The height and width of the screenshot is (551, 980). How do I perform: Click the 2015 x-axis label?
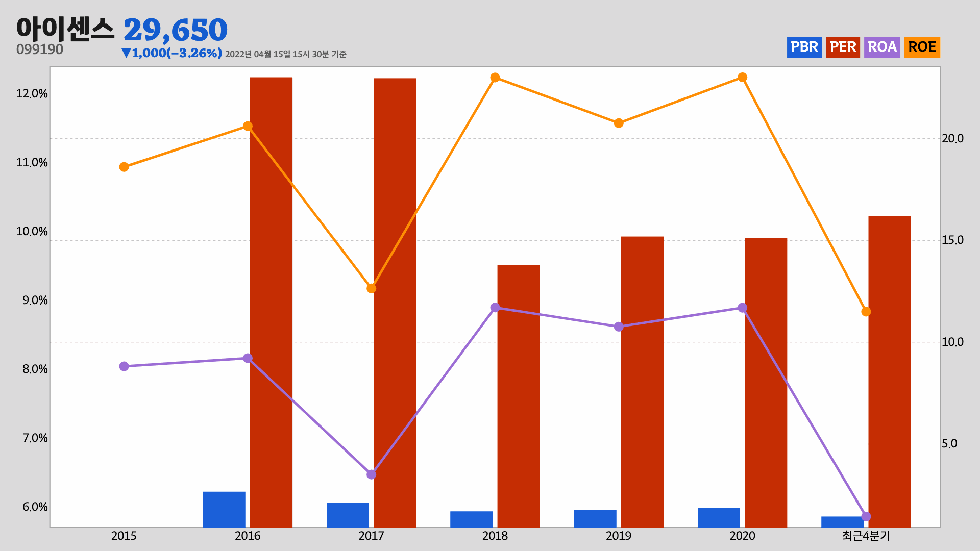click(x=124, y=536)
